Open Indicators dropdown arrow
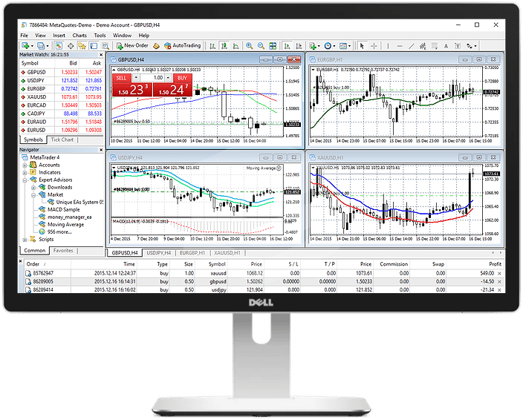The height and width of the screenshot is (420, 523). click(x=319, y=46)
